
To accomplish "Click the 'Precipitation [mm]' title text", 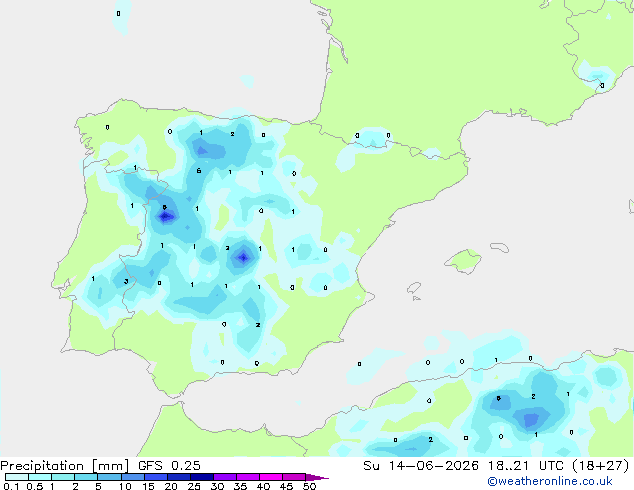I will click(64, 466).
